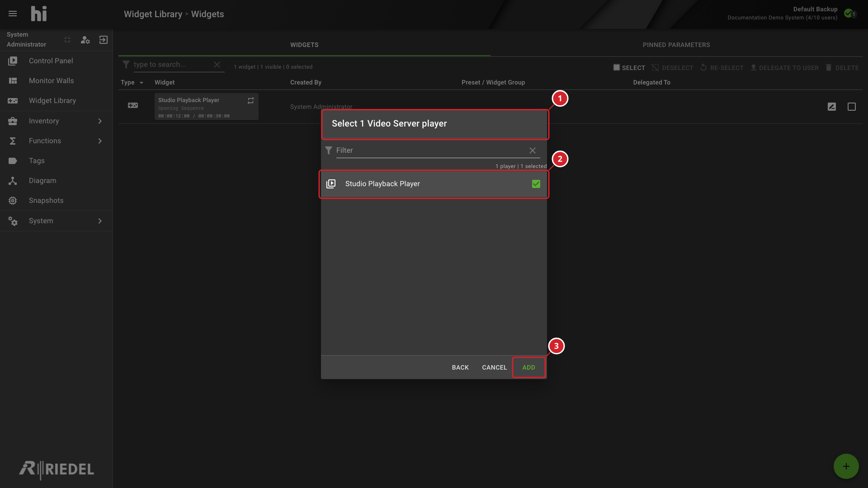The image size is (868, 488).
Task: Open Control Panel from the sidebar
Action: pos(57,61)
